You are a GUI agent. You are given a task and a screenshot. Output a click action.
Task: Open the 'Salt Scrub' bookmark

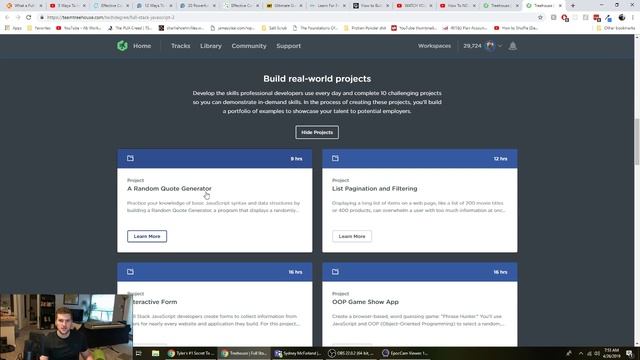pos(274,28)
